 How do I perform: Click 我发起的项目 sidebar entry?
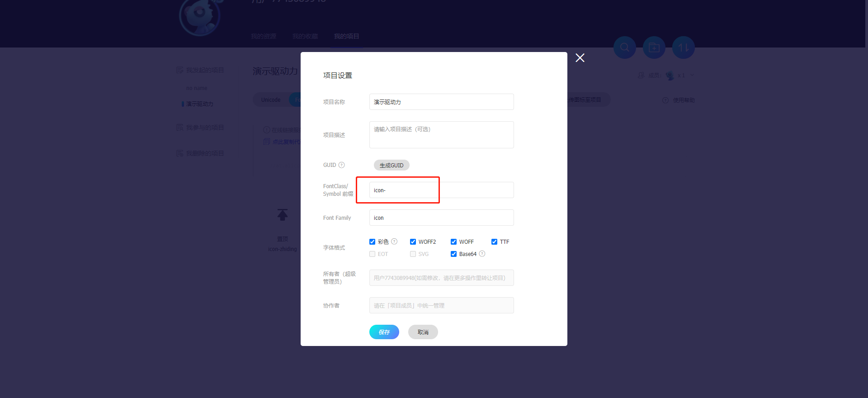[x=205, y=70]
